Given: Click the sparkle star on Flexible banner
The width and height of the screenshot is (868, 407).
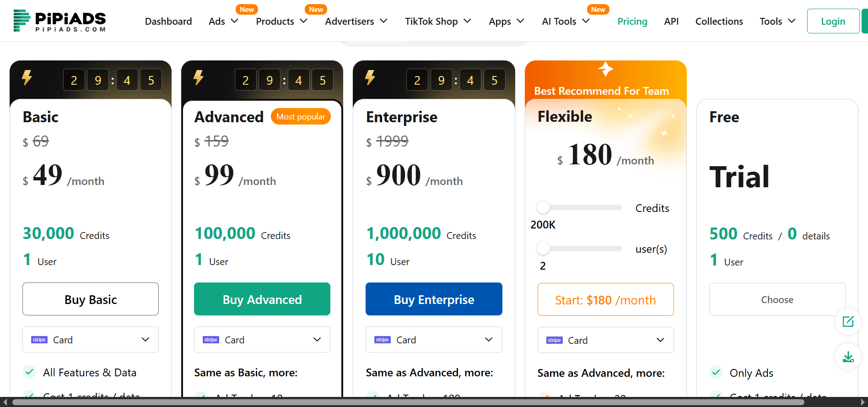Looking at the screenshot, I should coord(605,69).
